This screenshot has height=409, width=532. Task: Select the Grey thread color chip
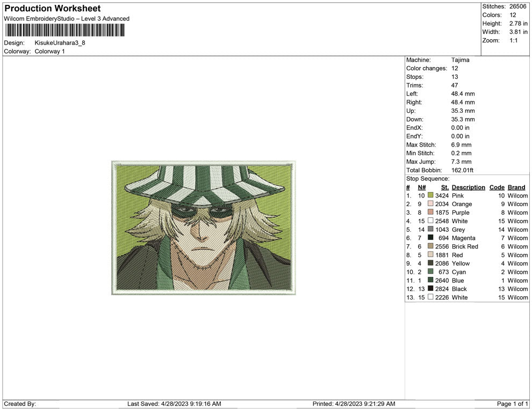430,229
